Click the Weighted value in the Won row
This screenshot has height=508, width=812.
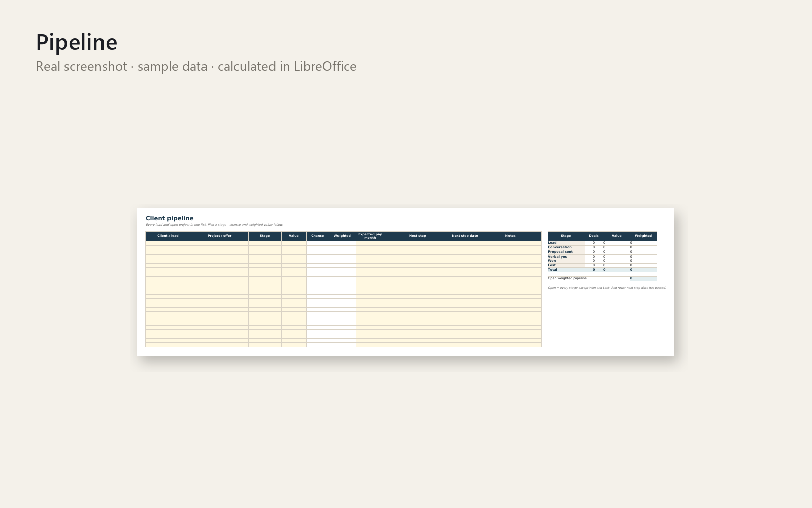coord(644,261)
